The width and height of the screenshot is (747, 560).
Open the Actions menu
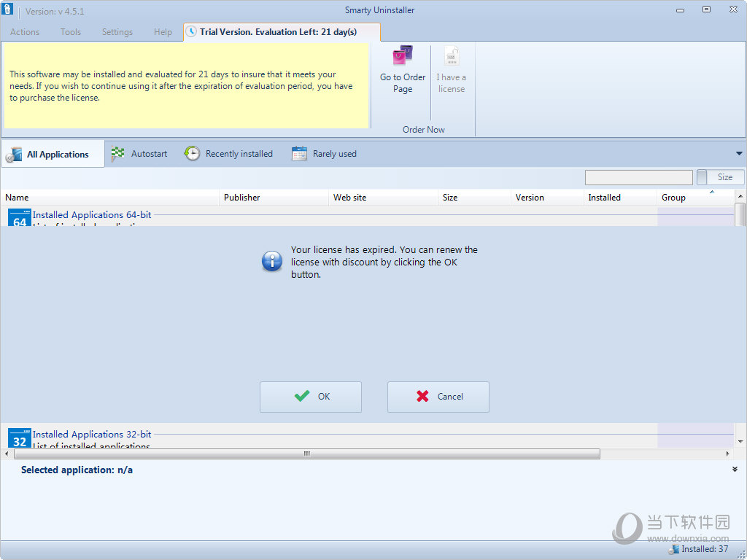pyautogui.click(x=25, y=32)
